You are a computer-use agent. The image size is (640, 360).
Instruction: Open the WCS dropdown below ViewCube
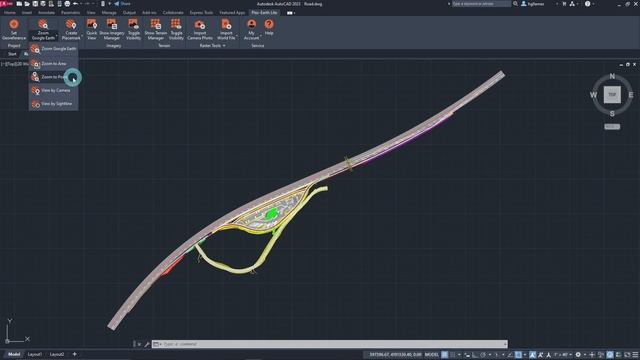612,127
